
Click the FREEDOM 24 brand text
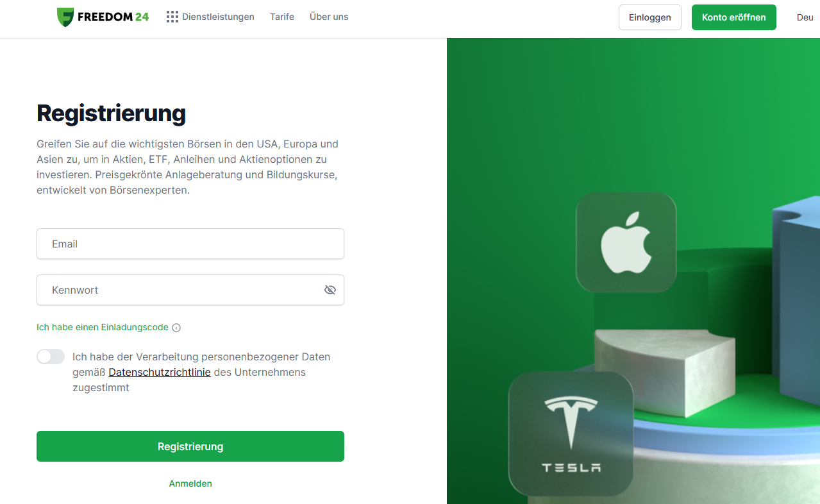tap(113, 17)
